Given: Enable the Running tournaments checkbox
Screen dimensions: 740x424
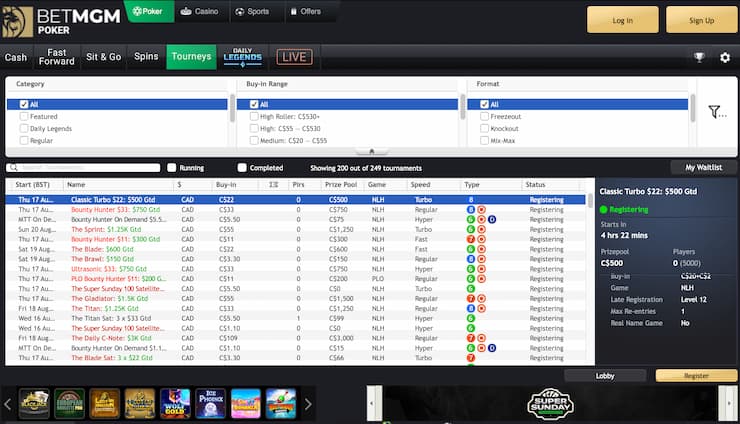Looking at the screenshot, I should point(172,168).
